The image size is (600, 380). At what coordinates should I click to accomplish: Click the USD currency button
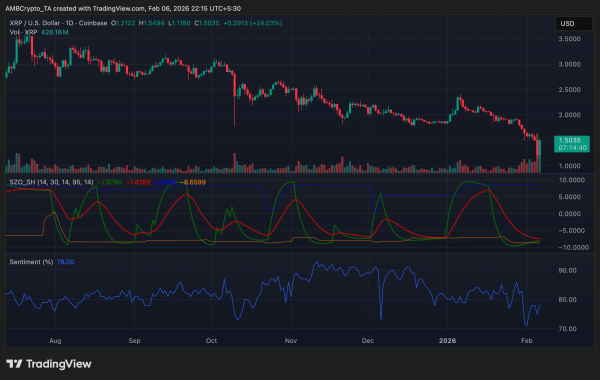click(574, 24)
